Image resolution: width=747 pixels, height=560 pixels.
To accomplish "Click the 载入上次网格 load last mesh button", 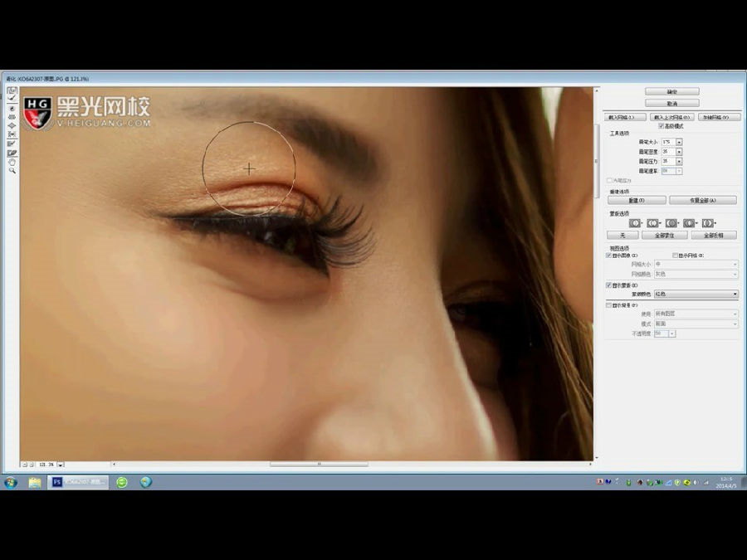I will [x=671, y=117].
